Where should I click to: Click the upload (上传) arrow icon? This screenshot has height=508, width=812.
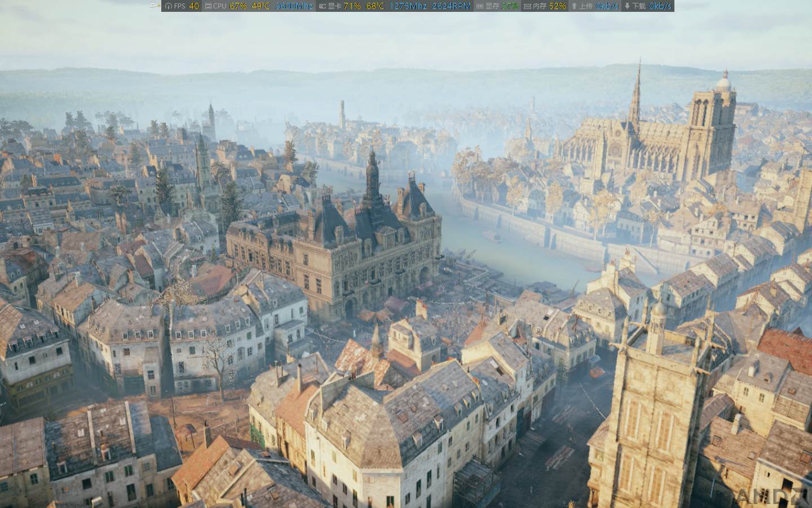(x=574, y=6)
